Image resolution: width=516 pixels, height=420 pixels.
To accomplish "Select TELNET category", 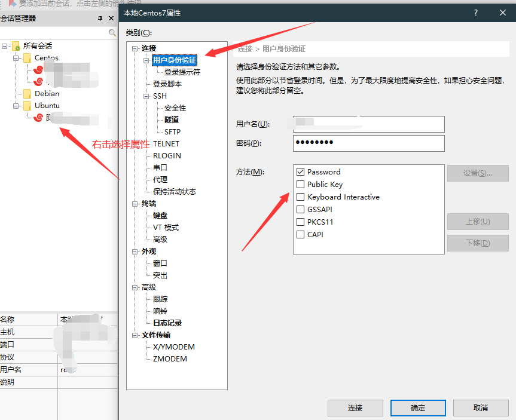I will (166, 144).
